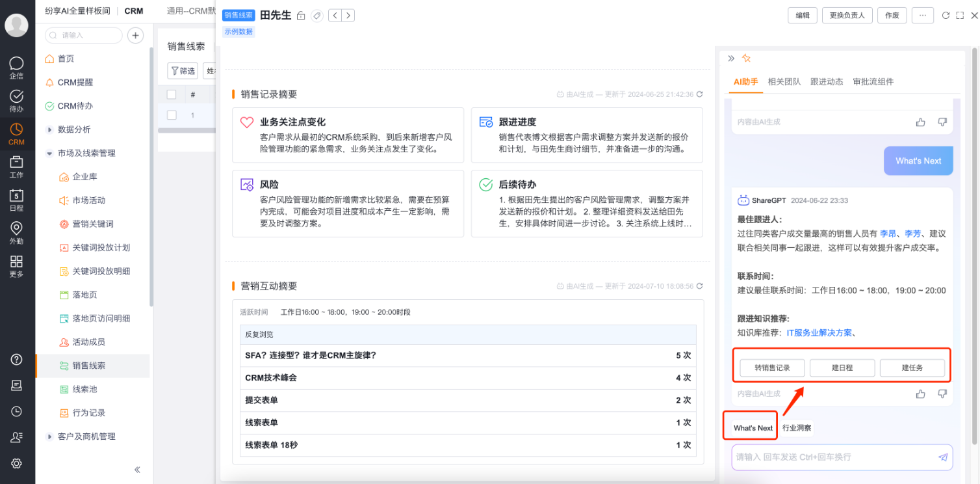
Task: Click the 更换负责人 button
Action: pyautogui.click(x=847, y=16)
